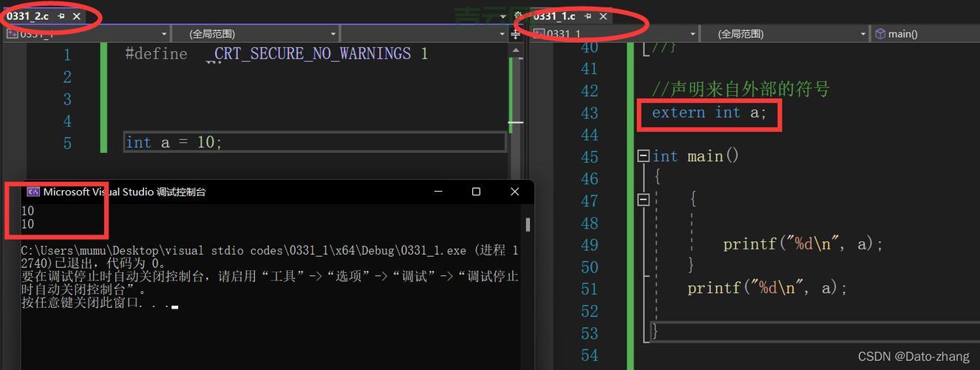Close the 0331_2.c tab
Screen dimensions: 980x370
[x=76, y=16]
